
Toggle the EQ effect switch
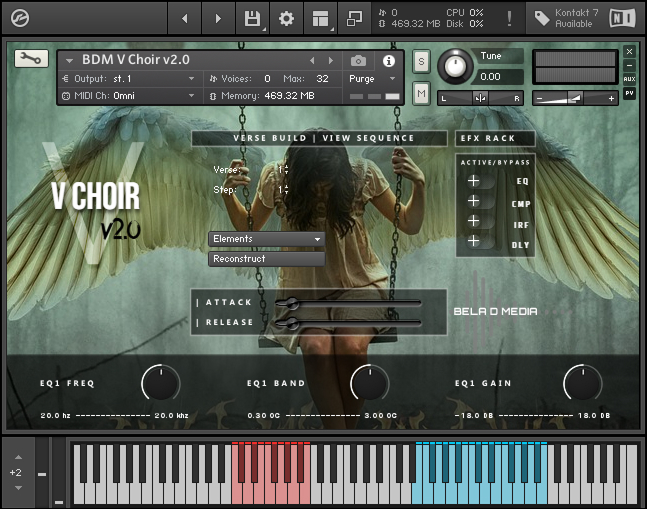pos(480,181)
